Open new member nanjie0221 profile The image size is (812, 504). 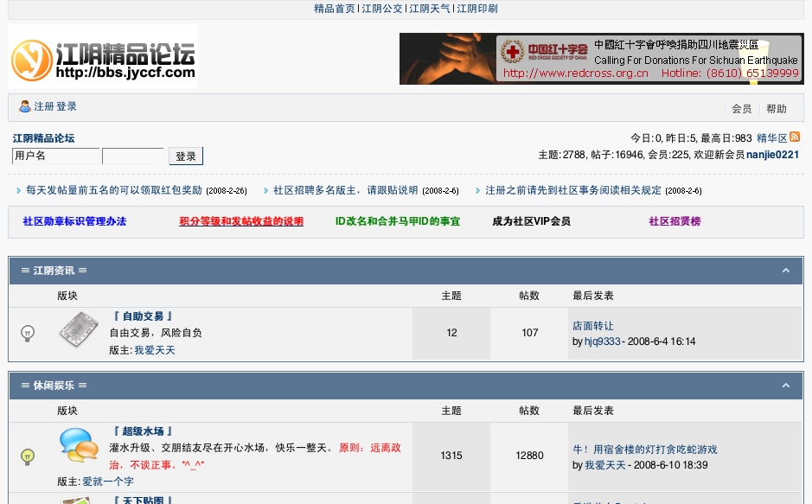(772, 155)
